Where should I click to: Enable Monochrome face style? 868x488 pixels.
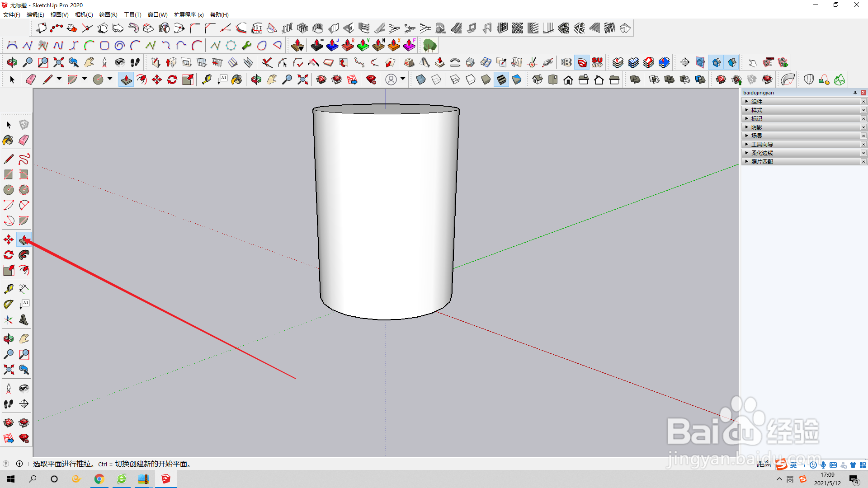tap(517, 80)
